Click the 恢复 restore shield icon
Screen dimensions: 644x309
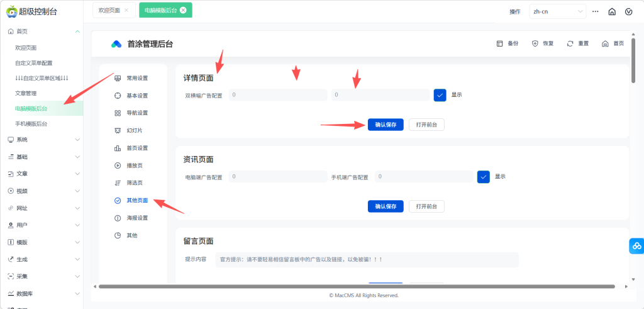[535, 43]
